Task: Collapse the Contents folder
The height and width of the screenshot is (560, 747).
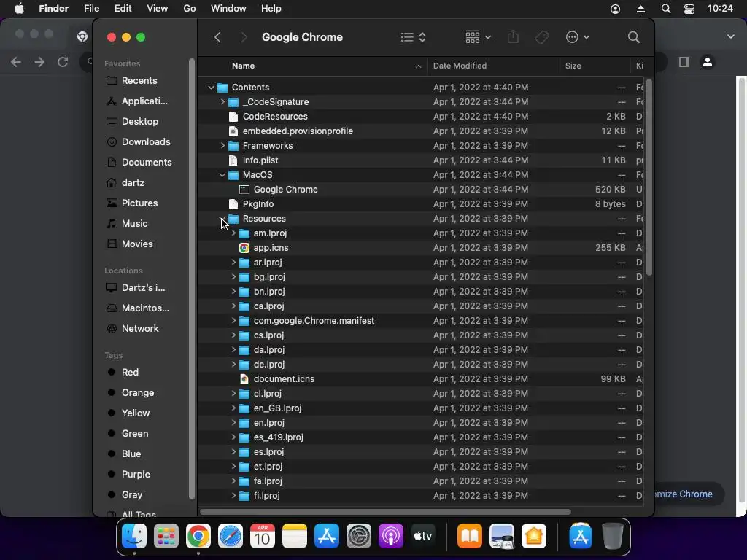Action: click(211, 87)
